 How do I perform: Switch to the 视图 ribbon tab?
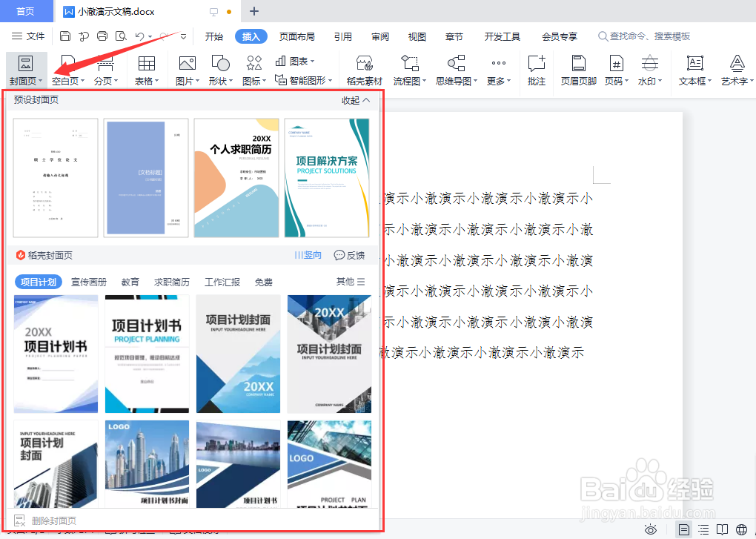tap(417, 36)
